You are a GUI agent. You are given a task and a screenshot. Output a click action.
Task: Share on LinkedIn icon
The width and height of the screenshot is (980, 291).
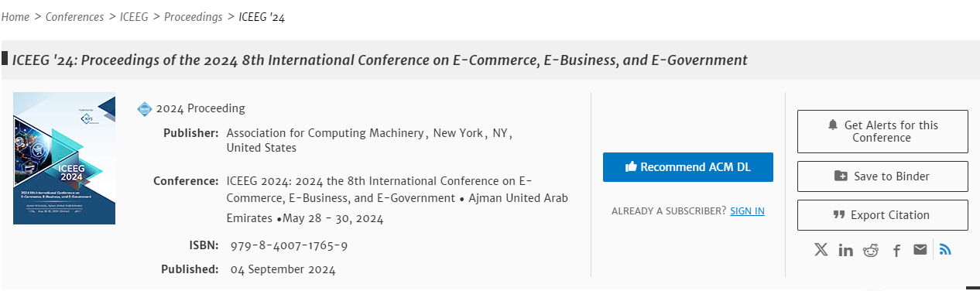pos(846,250)
